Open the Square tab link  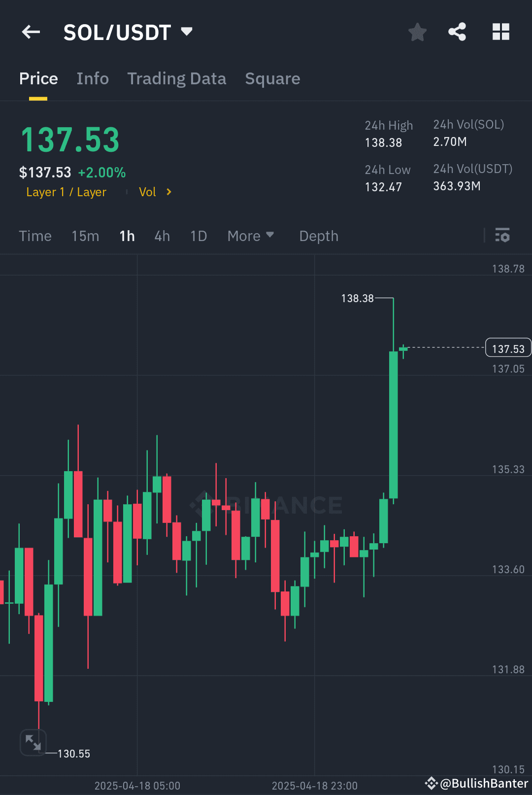(272, 78)
